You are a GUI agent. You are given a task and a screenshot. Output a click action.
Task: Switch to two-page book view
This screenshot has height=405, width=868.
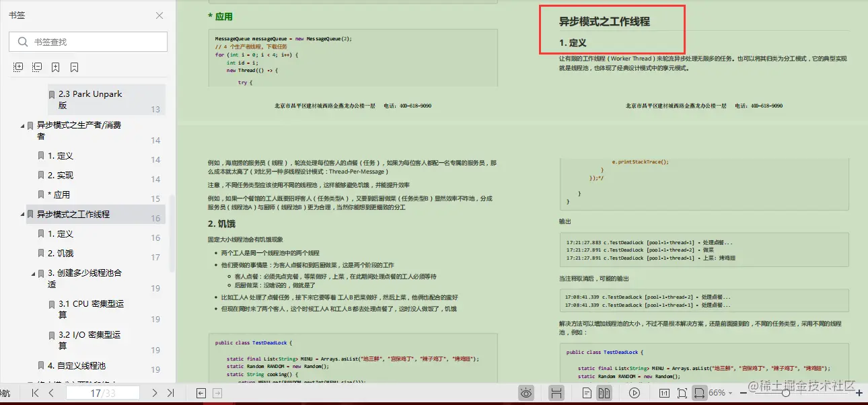pos(604,393)
